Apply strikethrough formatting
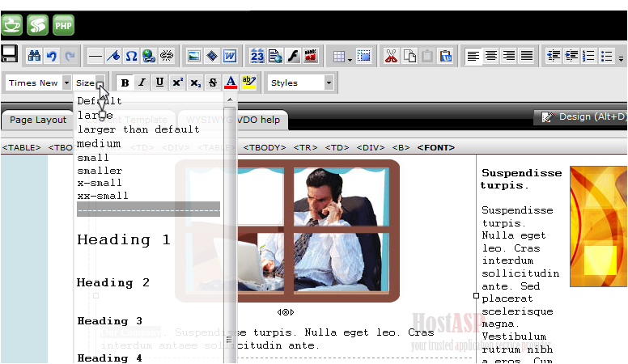Viewport: 628px width, 364px height. (x=213, y=83)
